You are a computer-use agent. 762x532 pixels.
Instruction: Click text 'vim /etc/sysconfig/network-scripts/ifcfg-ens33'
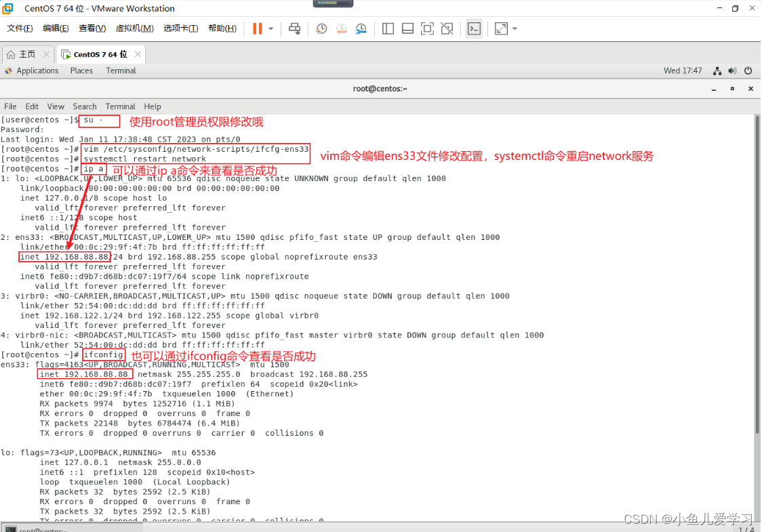[x=197, y=149]
